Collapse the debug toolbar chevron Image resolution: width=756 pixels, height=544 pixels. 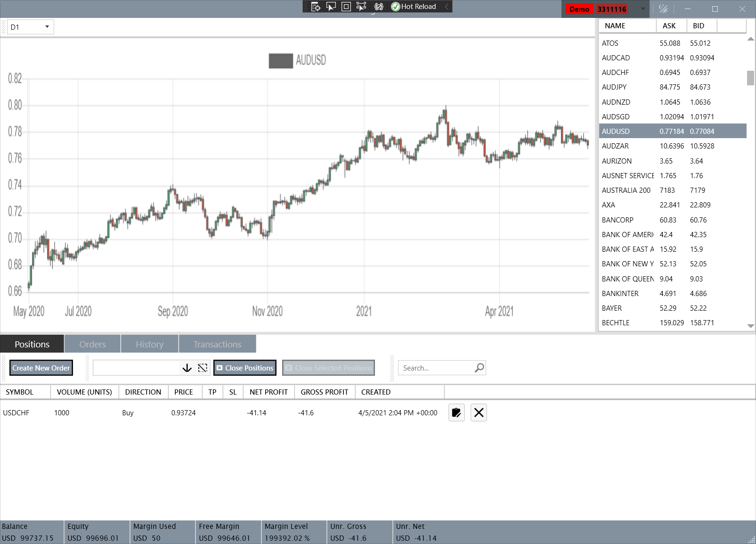click(x=447, y=7)
